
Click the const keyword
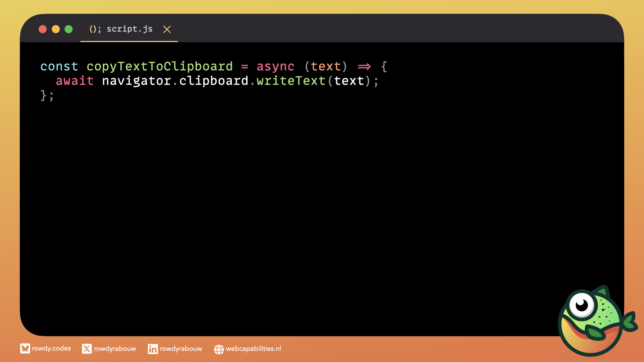coord(59,66)
